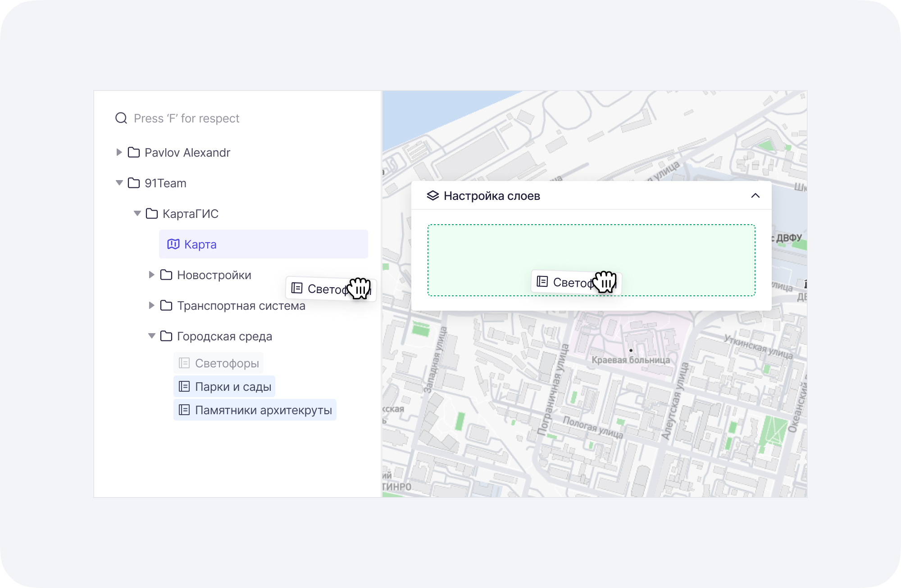Collapse the Настройка слоев panel
Viewport: 901px width, 588px height.
755,195
